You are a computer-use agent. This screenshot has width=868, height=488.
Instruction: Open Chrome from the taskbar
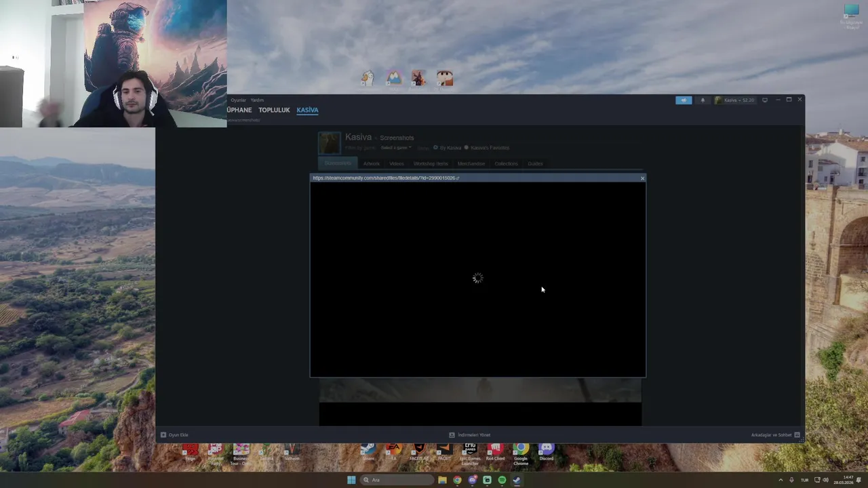(457, 480)
